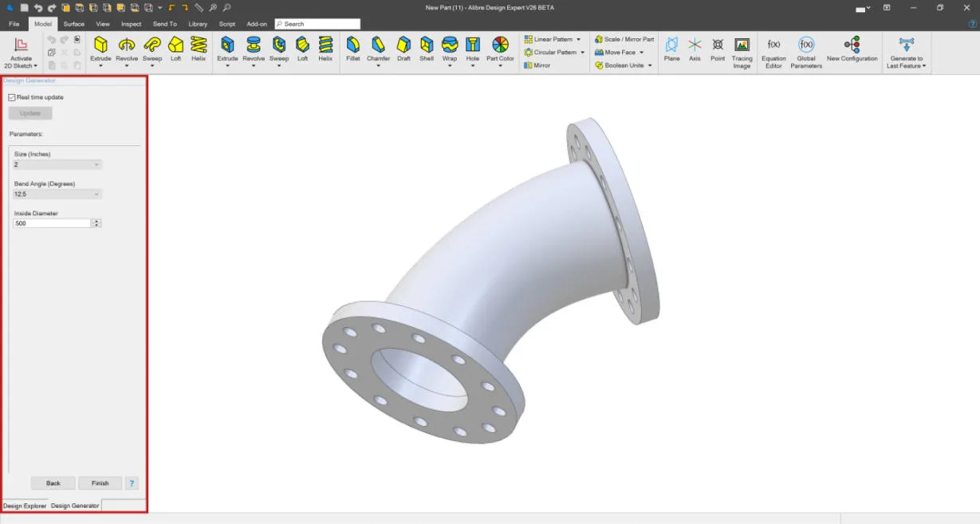Viewport: 980px width, 524px height.
Task: Create a reference Plane
Action: [x=672, y=49]
